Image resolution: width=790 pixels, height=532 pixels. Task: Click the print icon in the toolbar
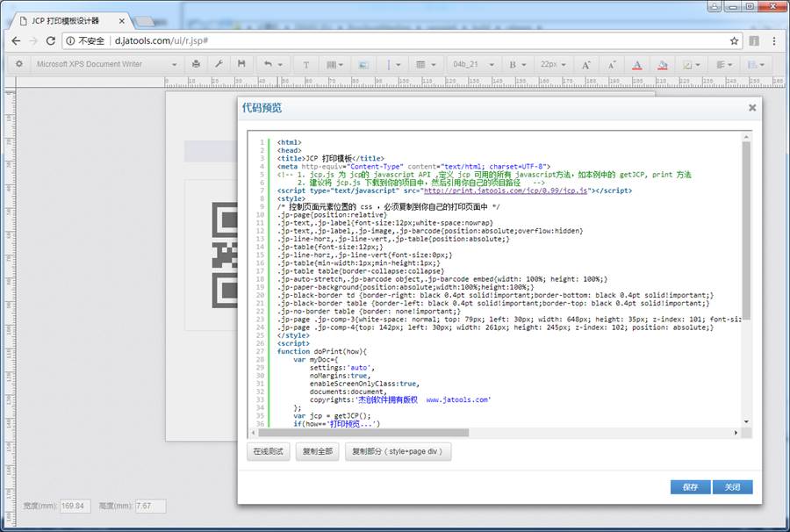[x=196, y=64]
